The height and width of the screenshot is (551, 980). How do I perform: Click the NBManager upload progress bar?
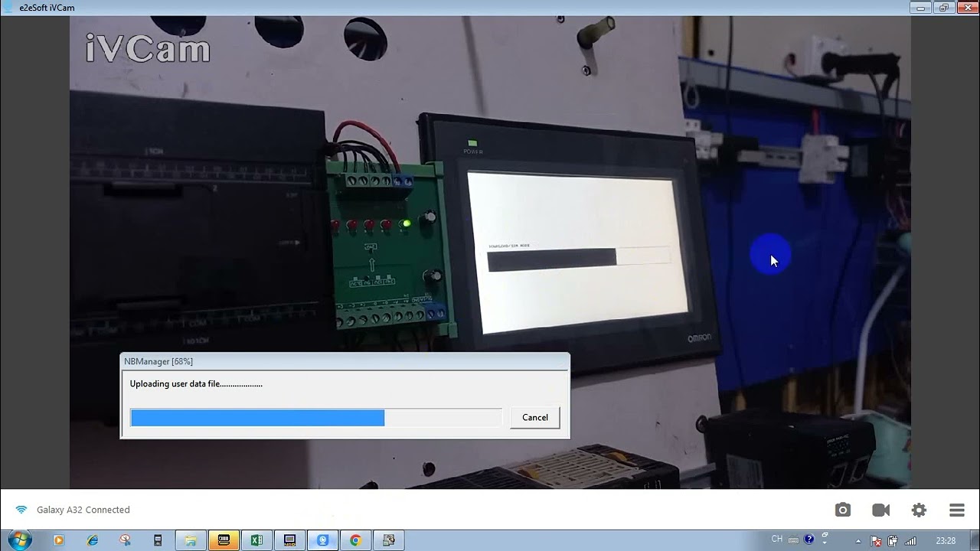315,417
